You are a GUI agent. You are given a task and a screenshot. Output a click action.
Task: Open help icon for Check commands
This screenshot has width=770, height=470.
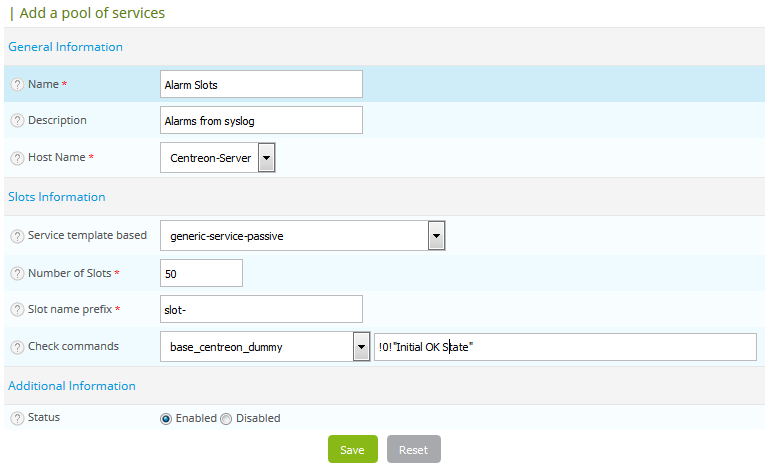17,347
